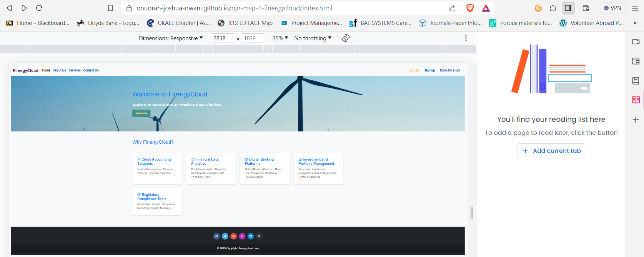Select a width breakpoint on ruler bar

[238, 49]
